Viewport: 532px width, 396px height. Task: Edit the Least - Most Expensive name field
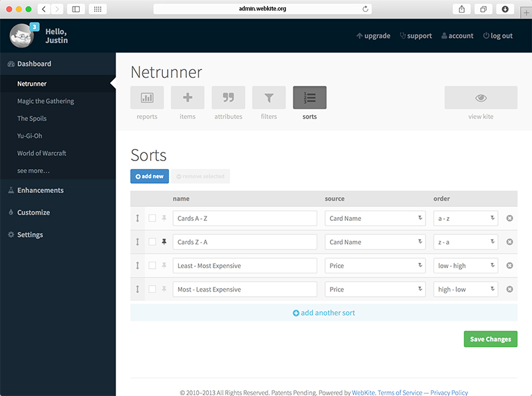click(x=244, y=266)
